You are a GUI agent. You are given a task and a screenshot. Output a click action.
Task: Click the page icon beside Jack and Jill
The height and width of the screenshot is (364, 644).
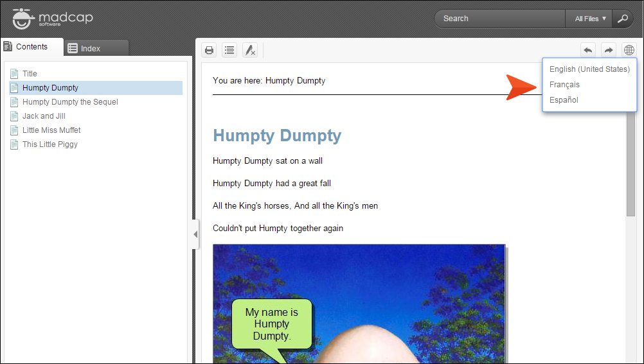tap(14, 116)
